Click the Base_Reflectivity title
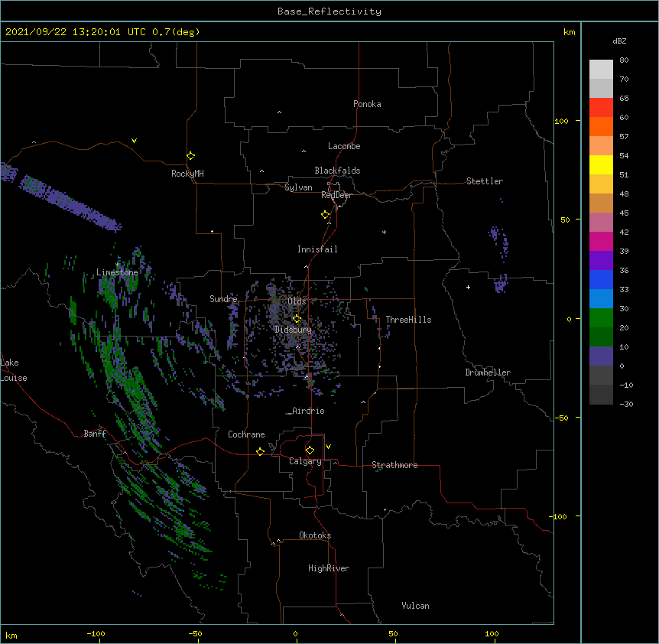 [329, 11]
